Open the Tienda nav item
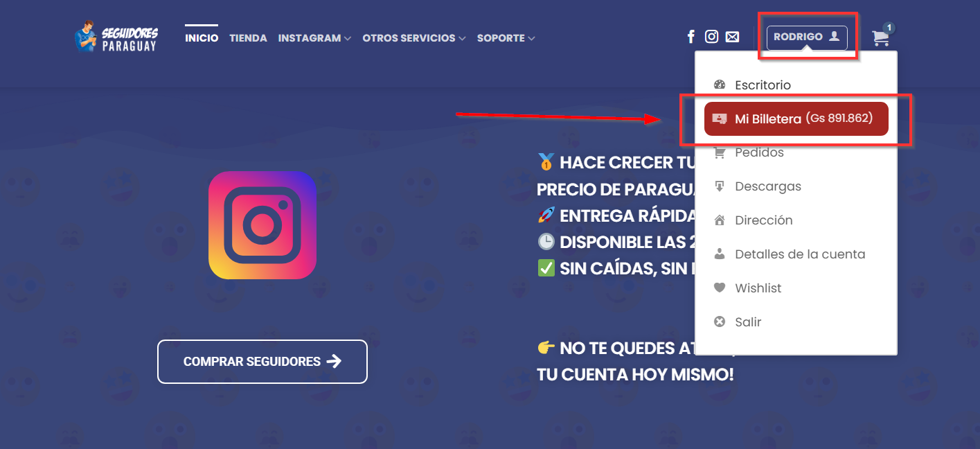 (x=248, y=38)
